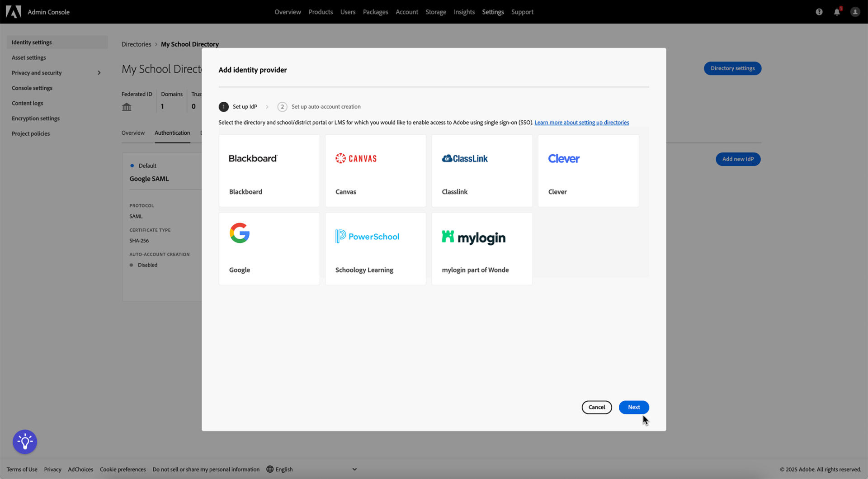Image resolution: width=868 pixels, height=479 pixels.
Task: Click the Next button
Action: [633, 407]
